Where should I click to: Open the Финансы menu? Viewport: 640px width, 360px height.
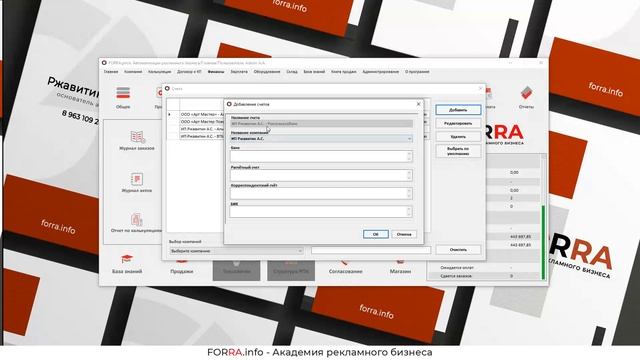216,72
